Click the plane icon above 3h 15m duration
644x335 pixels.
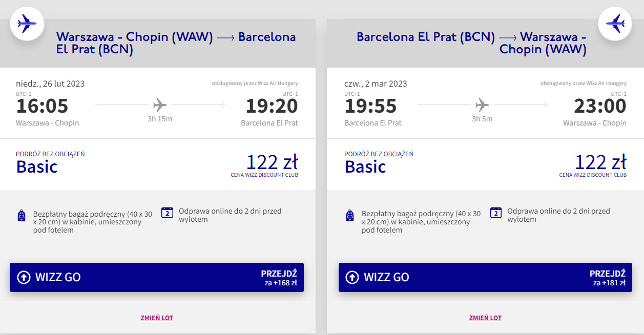point(160,106)
